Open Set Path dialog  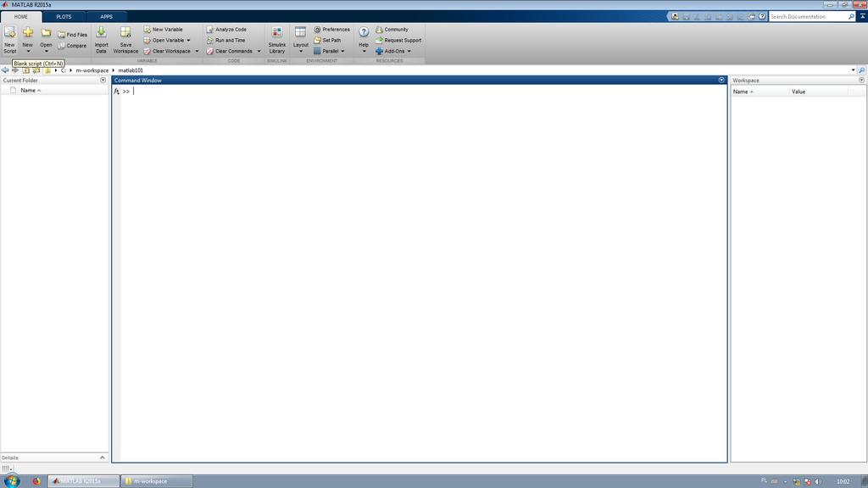[327, 41]
